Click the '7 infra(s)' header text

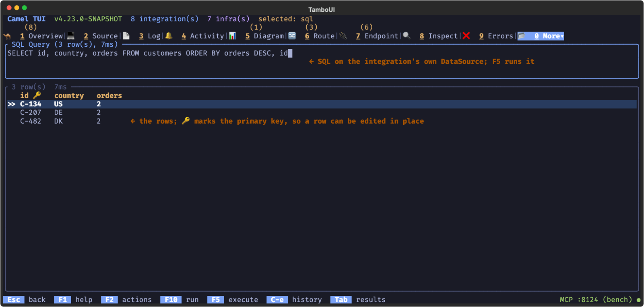tap(228, 19)
